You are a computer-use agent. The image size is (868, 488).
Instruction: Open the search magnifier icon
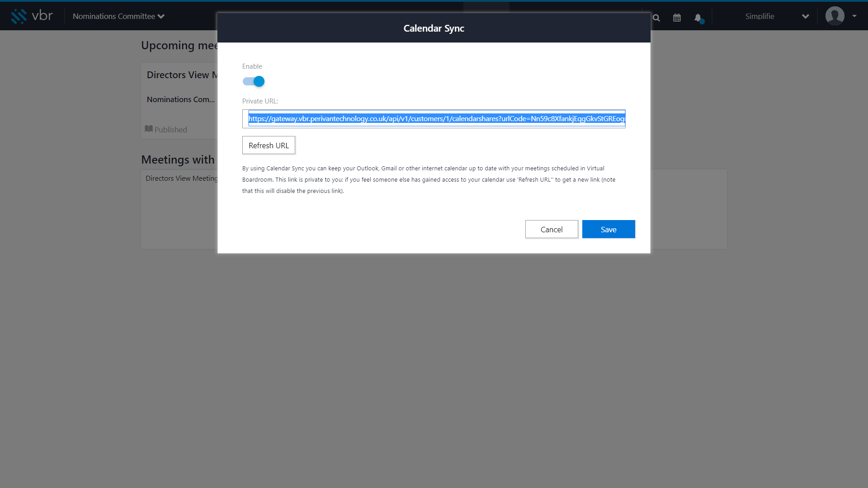656,18
